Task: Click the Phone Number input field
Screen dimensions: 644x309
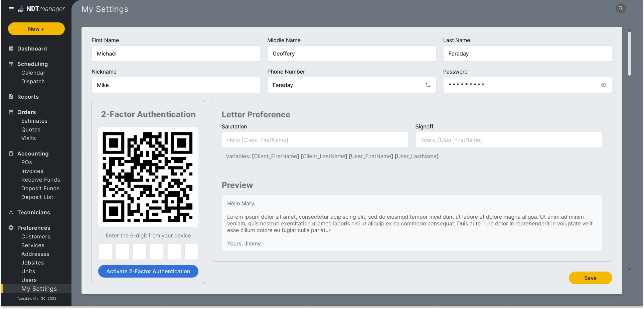Action: click(352, 85)
